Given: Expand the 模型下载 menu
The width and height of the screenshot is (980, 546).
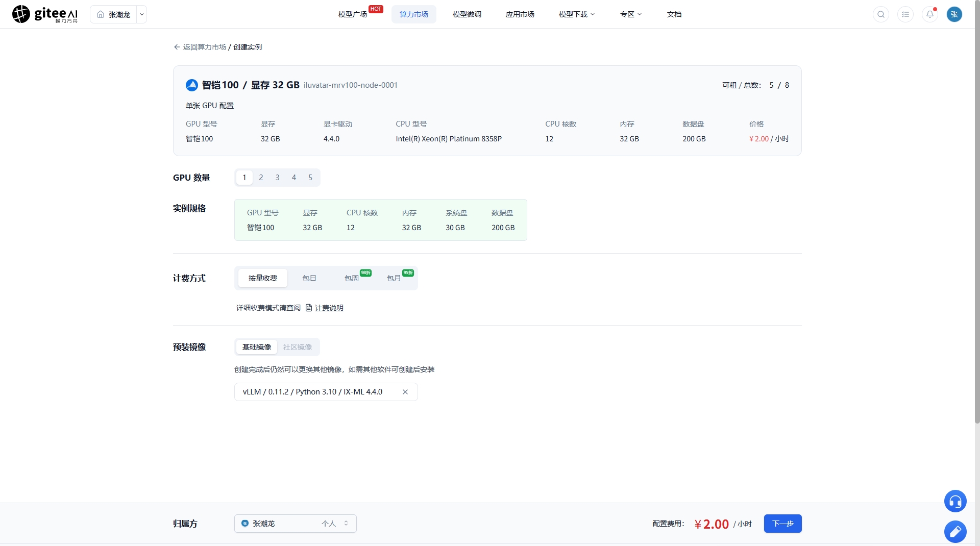Looking at the screenshot, I should [577, 14].
